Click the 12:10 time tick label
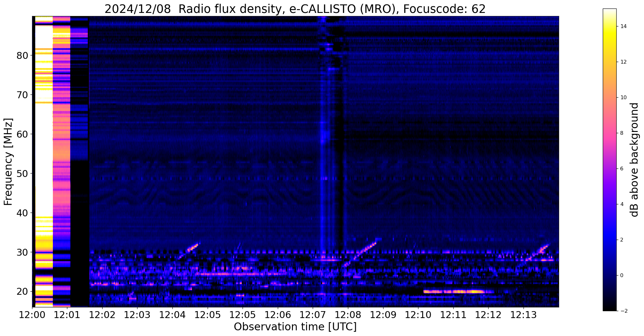The image size is (644, 336). coord(418,315)
